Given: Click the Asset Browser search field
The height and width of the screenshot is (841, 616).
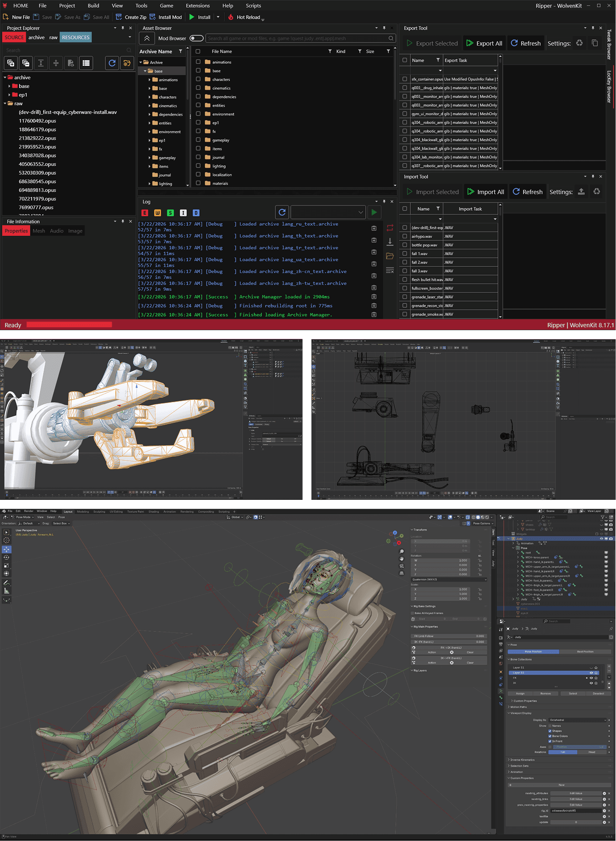Looking at the screenshot, I should click(x=300, y=38).
